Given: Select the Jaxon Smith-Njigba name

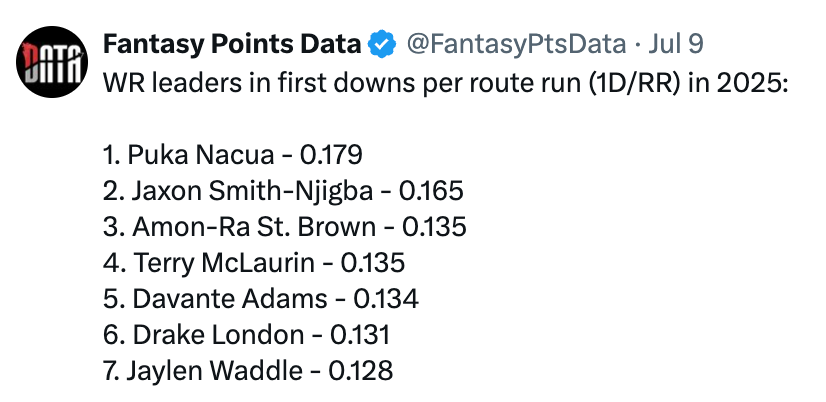Looking at the screenshot, I should coord(252,191).
